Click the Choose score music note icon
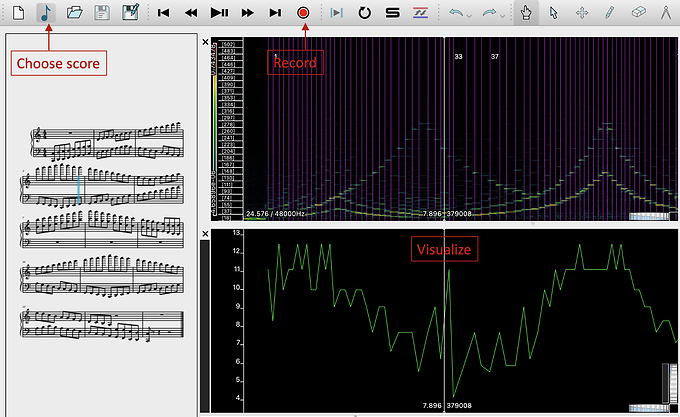 click(47, 13)
